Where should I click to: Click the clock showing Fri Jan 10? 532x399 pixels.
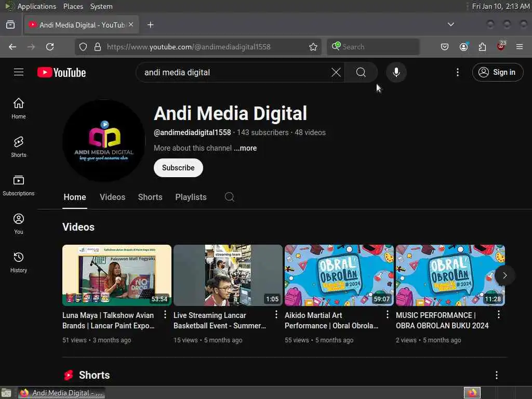click(x=501, y=6)
